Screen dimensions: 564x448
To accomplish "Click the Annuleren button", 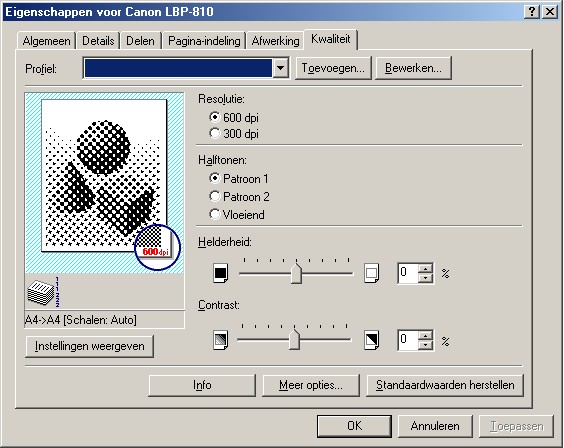I will pos(435,426).
